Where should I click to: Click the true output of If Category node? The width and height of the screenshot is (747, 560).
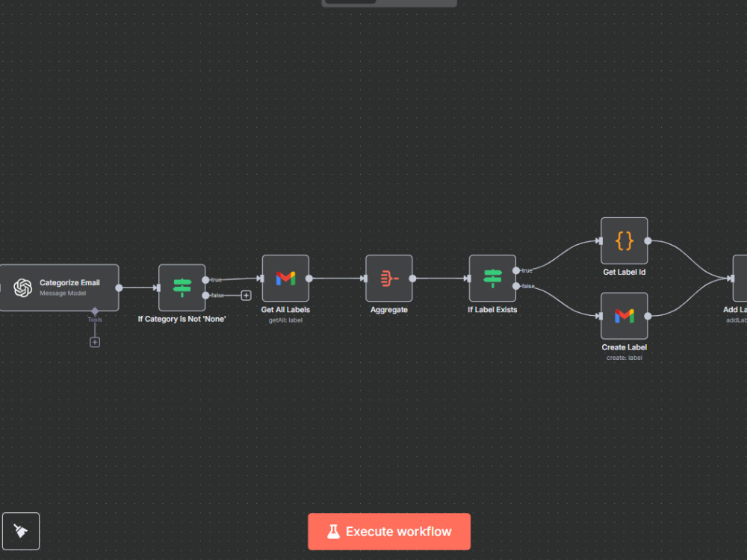click(x=206, y=280)
